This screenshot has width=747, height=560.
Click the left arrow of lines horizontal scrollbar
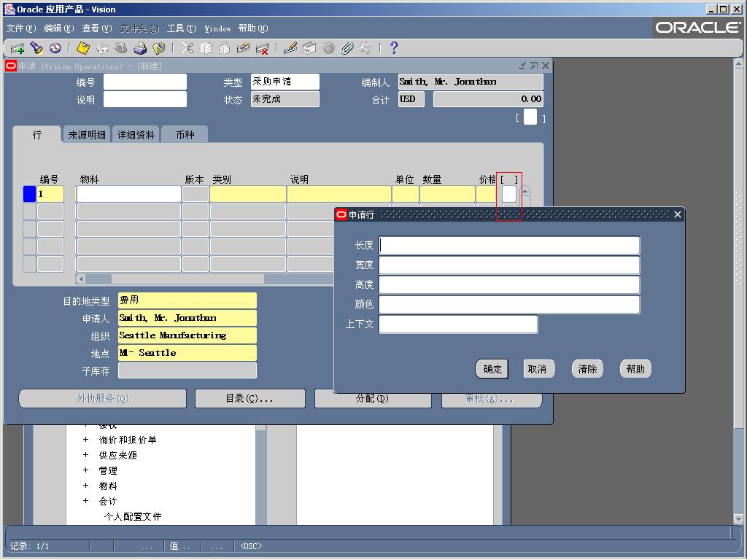pyautogui.click(x=80, y=279)
